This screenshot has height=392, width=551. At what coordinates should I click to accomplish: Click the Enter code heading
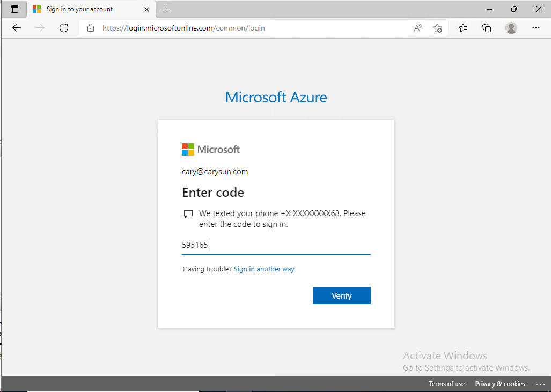213,193
